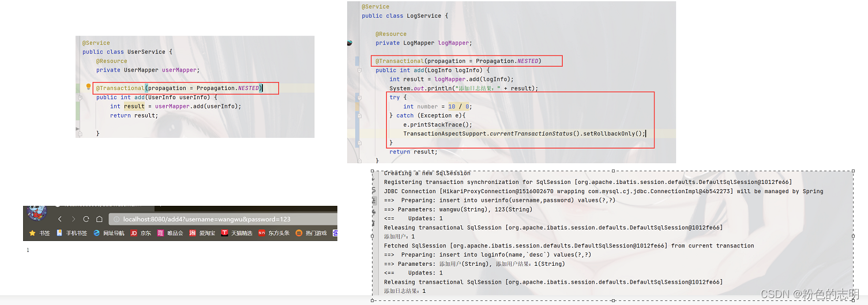Viewport: 868px width, 305px height.
Task: Click the browser profile avatar
Action: [38, 213]
